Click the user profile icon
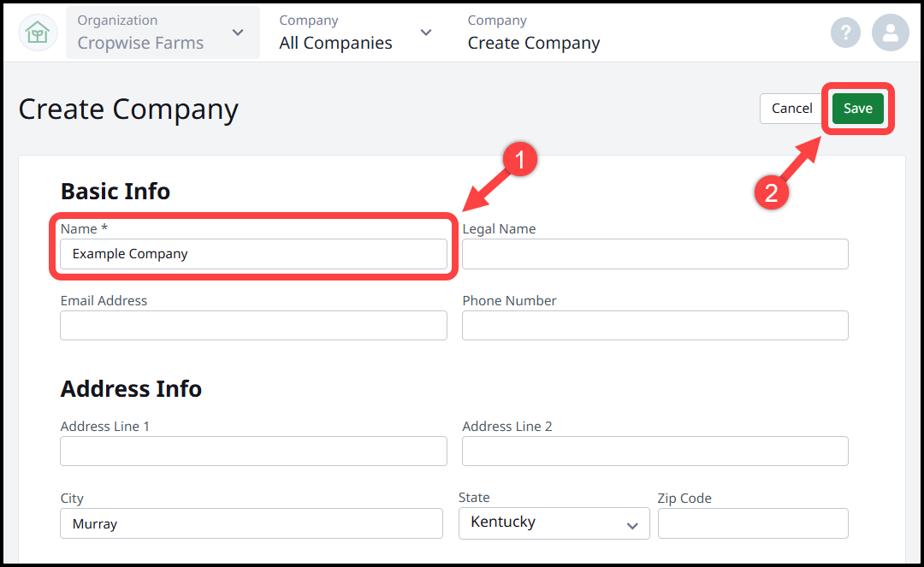924x567 pixels. (891, 32)
